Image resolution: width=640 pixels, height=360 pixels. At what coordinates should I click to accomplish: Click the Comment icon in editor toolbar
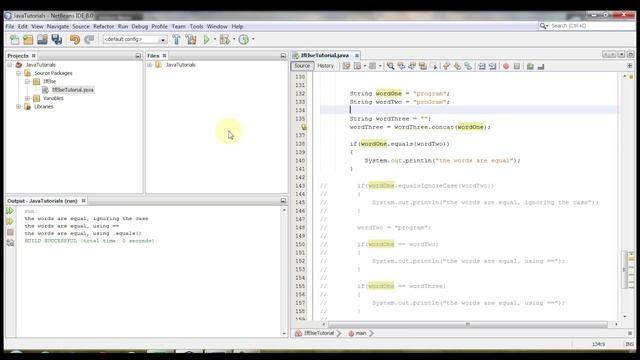[x=530, y=66]
